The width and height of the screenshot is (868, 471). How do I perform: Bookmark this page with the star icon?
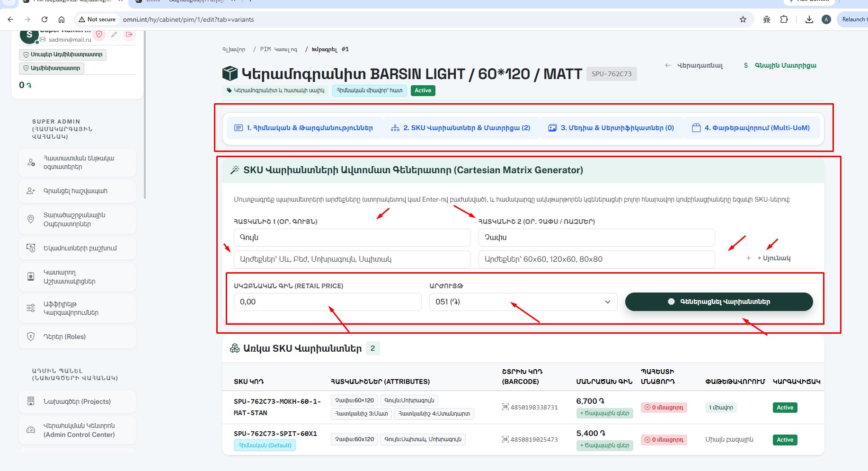click(743, 19)
